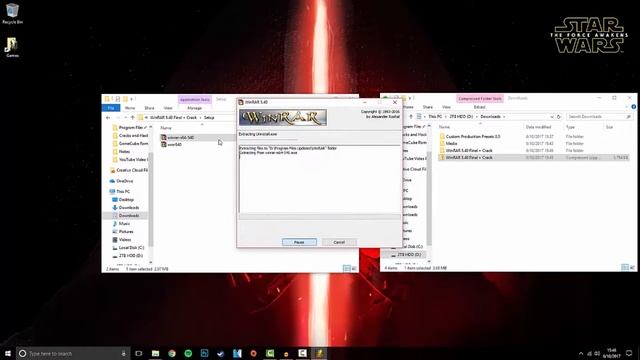Select the Media folder in Downloads
This screenshot has height=360, width=640.
pos(448,143)
